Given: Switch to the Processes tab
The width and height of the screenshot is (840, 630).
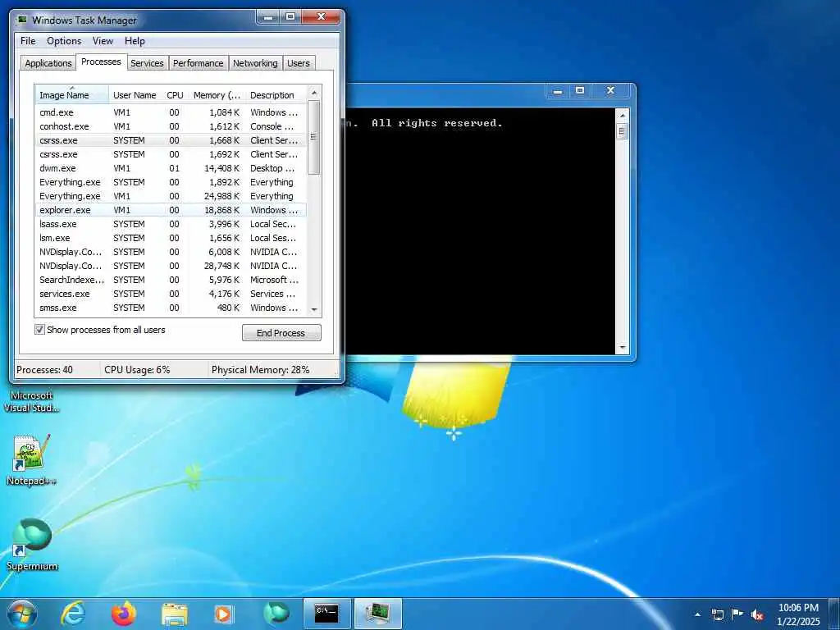Looking at the screenshot, I should click(x=101, y=62).
